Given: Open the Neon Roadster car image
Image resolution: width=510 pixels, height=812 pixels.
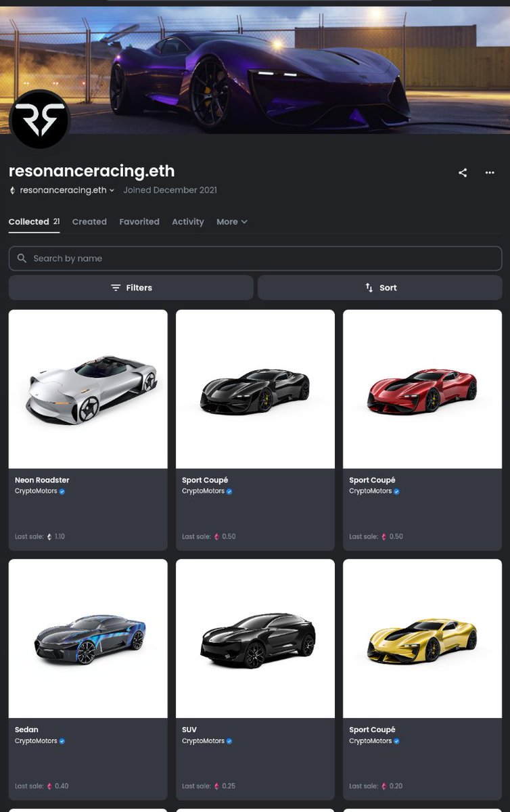Looking at the screenshot, I should click(88, 389).
